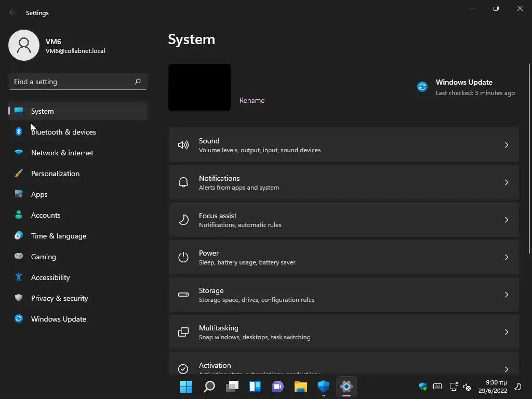Screen dimensions: 532x399
Task: Click the Accessibility figure icon
Action: coord(19,277)
